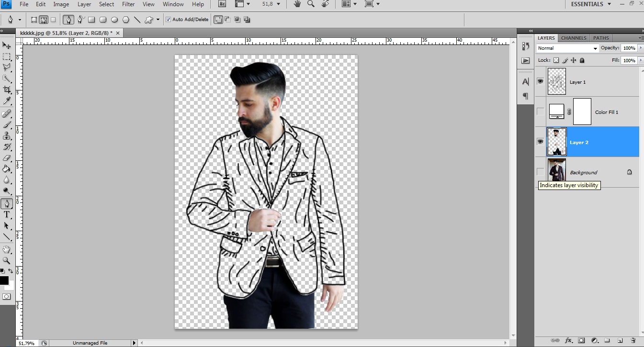The width and height of the screenshot is (644, 347).
Task: Toggle lock transparent pixels
Action: coord(556,60)
